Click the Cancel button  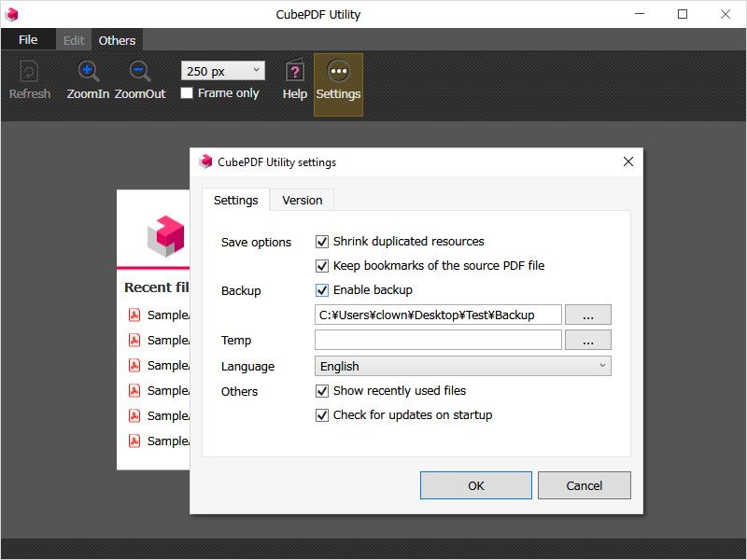coord(585,485)
